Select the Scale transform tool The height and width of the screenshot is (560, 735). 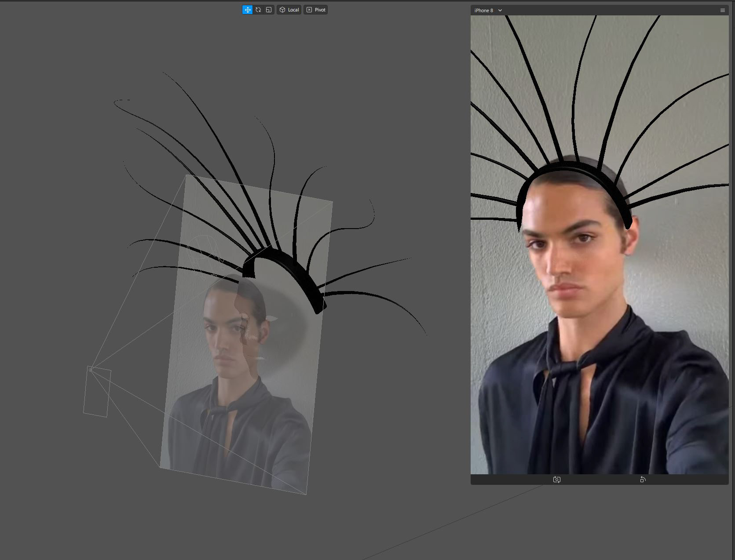coord(269,10)
